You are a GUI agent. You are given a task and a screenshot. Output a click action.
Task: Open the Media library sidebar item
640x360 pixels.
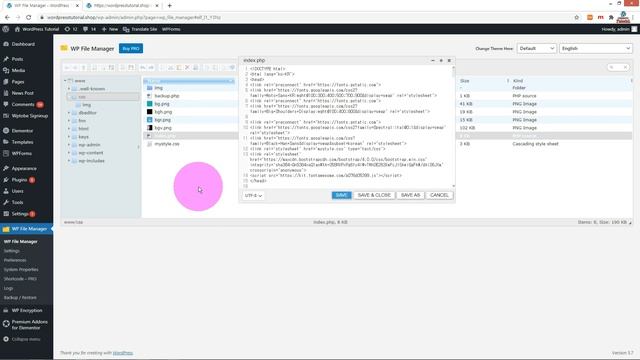[x=18, y=71]
